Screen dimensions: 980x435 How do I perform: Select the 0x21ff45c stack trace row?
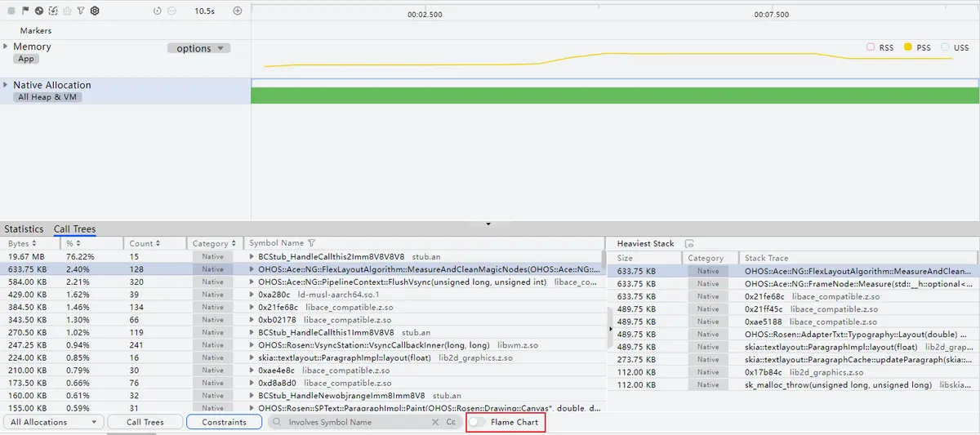pos(794,309)
